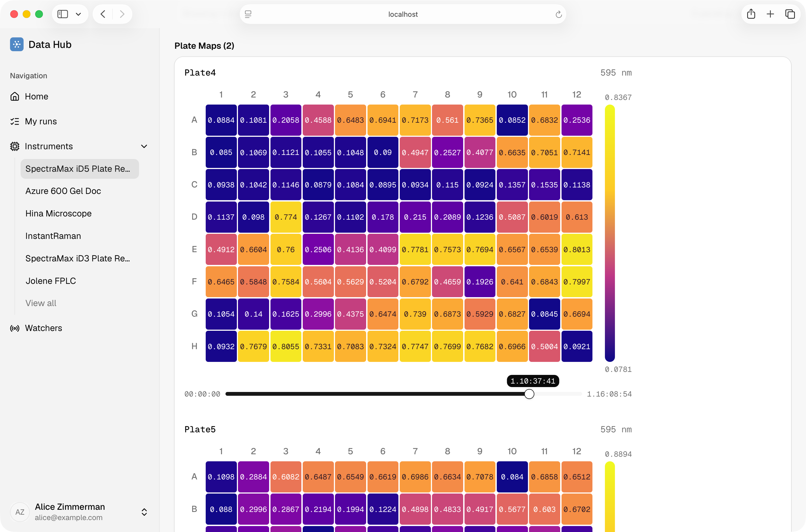Open the Hina Microscope instrument page
The image size is (806, 532).
(58, 213)
